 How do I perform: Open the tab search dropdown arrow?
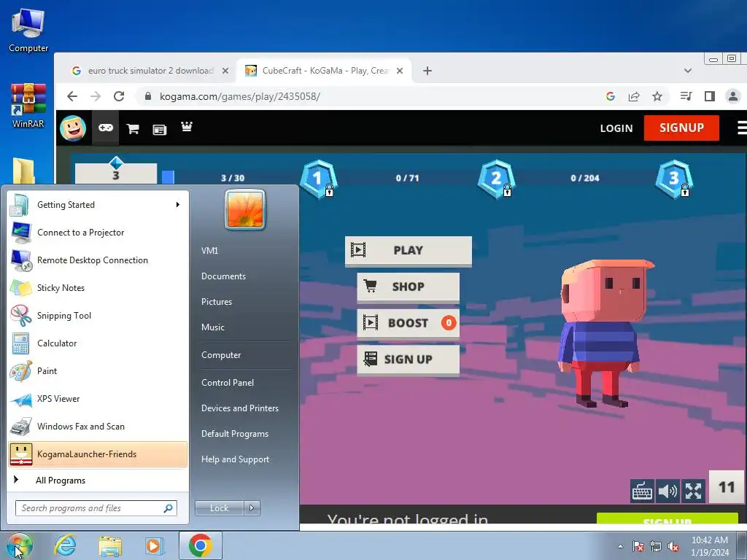[x=687, y=71]
